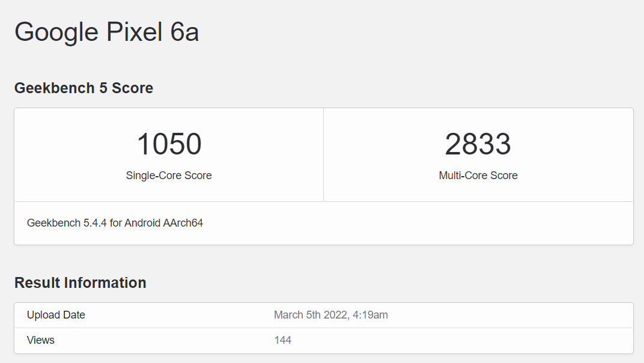
Task: Select the single-core score number 1050
Action: coord(169,144)
